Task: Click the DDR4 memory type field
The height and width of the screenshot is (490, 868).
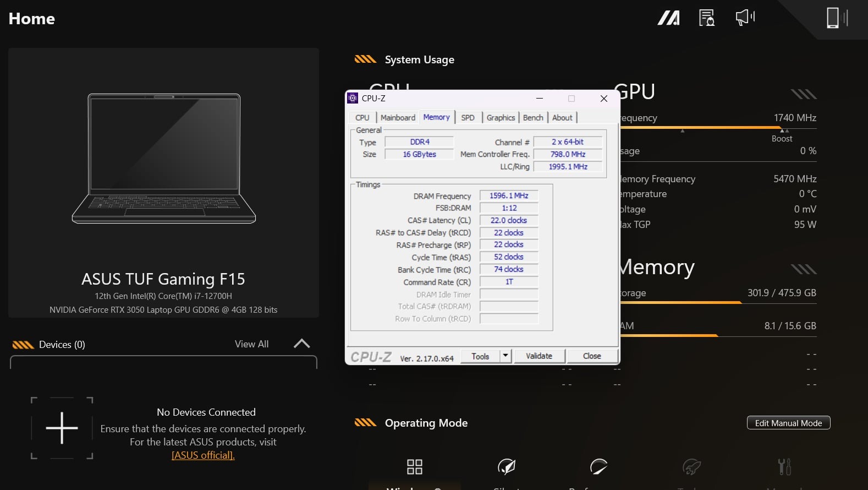Action: [x=419, y=142]
